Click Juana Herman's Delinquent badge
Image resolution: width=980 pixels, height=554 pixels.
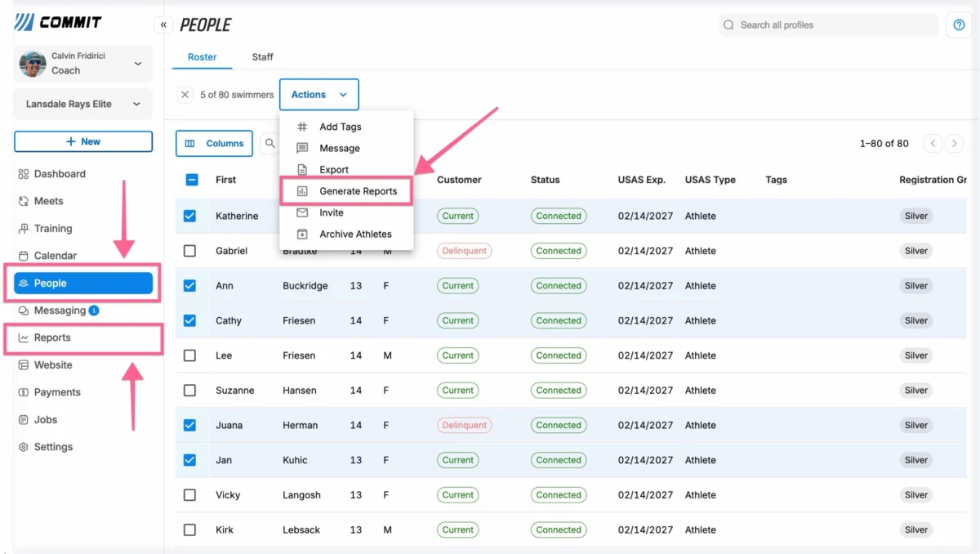point(464,425)
